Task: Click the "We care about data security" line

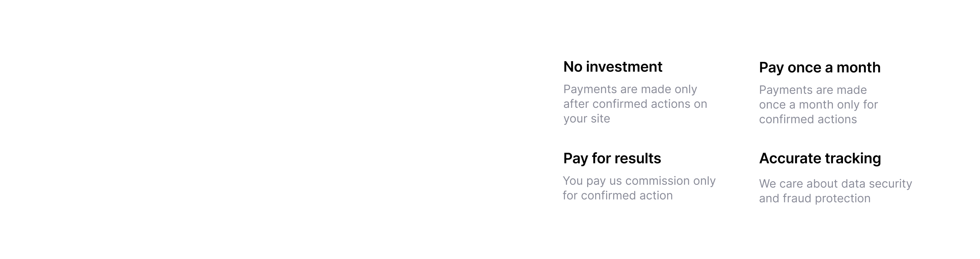Action: (835, 184)
